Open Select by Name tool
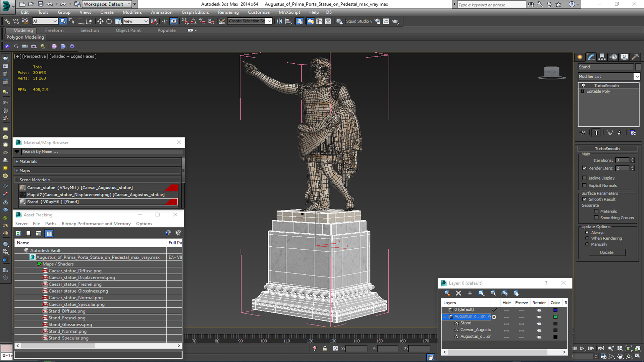 coord(71,21)
